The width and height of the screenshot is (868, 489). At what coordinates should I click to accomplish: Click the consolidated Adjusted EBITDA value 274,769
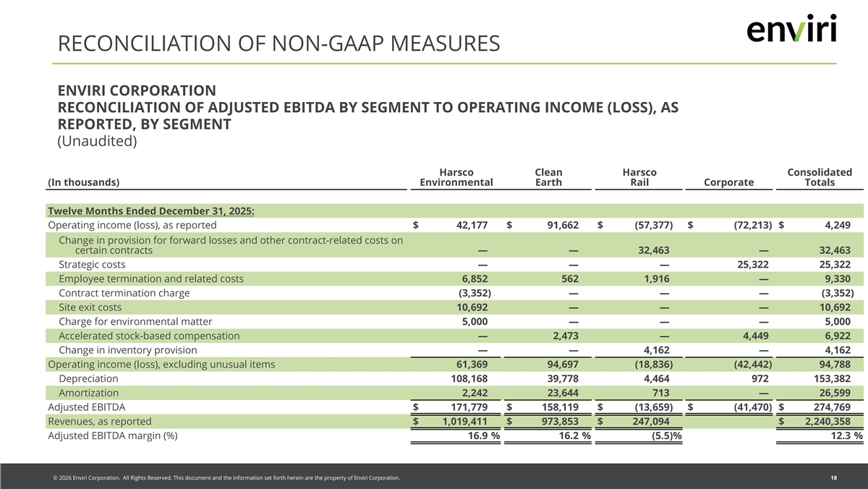tap(827, 407)
